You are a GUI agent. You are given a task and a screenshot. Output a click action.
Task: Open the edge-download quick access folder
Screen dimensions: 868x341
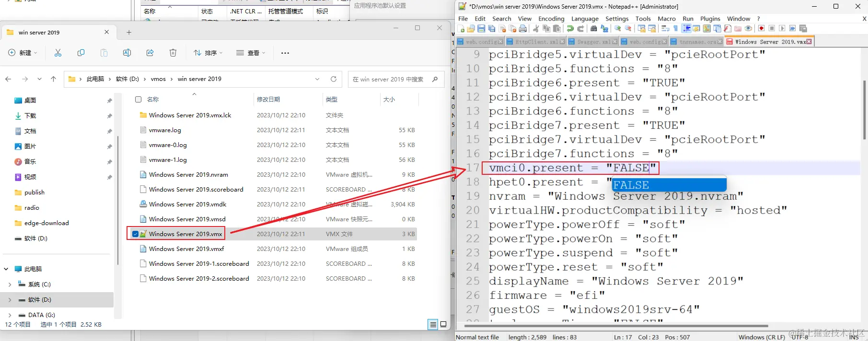point(46,223)
